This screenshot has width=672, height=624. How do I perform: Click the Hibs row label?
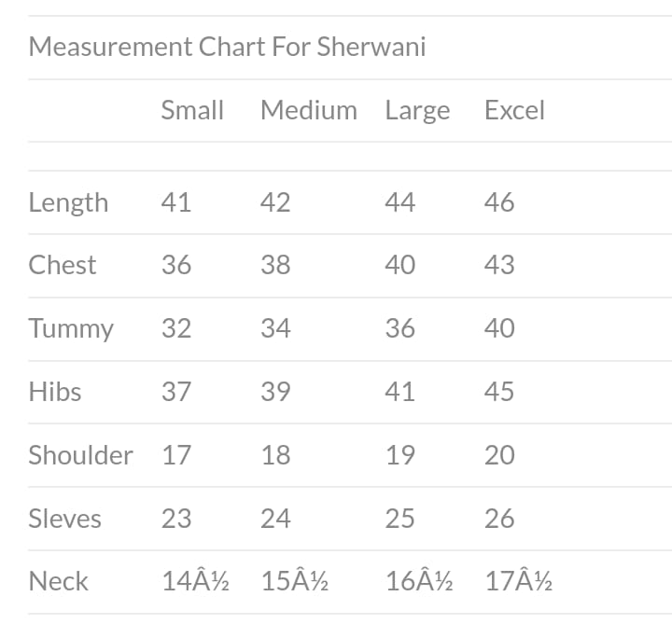coord(55,392)
